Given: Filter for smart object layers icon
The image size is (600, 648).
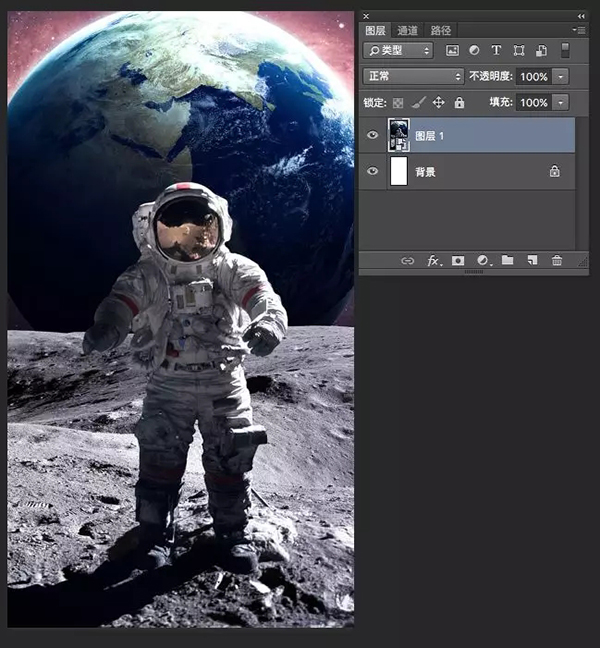Looking at the screenshot, I should [x=541, y=50].
